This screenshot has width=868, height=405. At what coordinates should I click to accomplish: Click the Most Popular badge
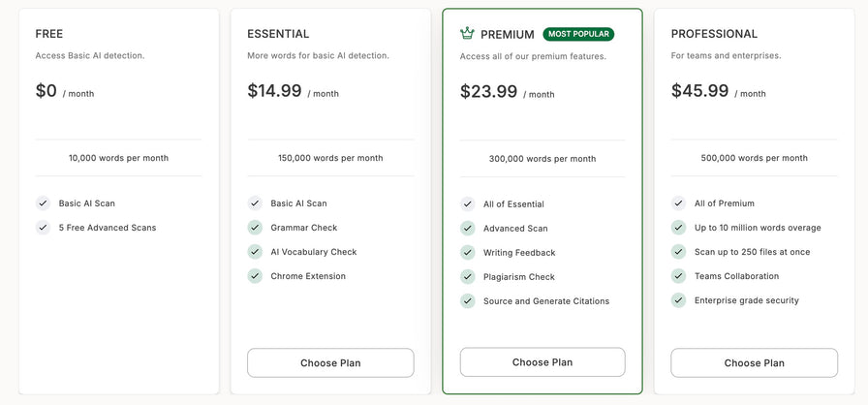pos(578,34)
